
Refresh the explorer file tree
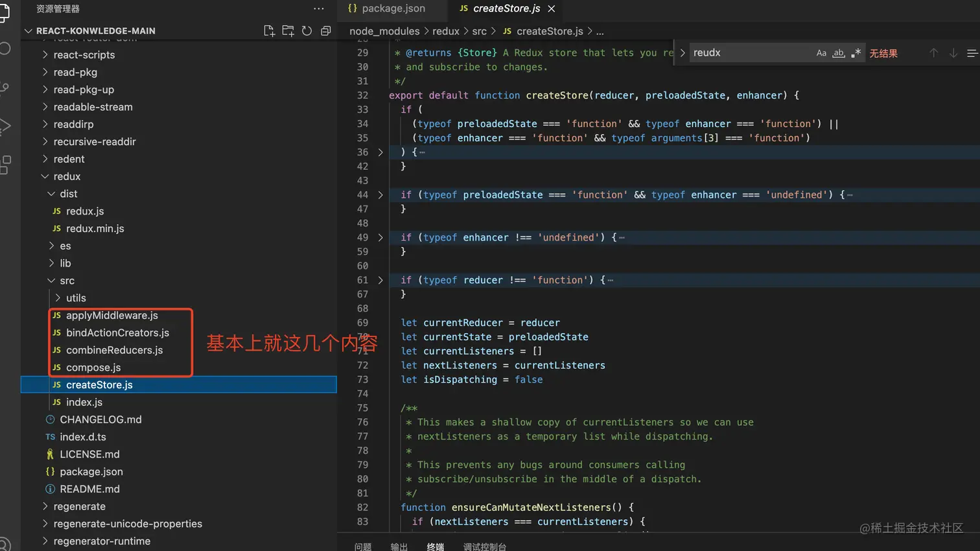coord(307,30)
